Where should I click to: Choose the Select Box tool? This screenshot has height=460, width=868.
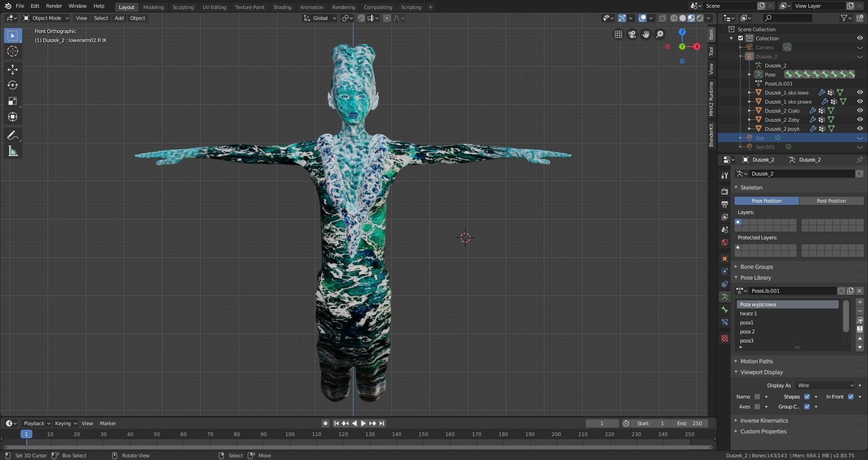tap(13, 35)
